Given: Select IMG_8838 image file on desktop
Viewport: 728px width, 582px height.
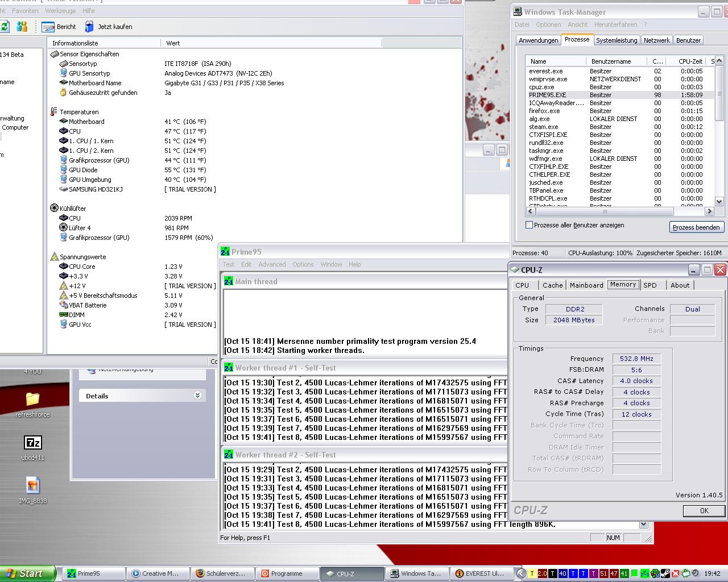Looking at the screenshot, I should click(32, 490).
